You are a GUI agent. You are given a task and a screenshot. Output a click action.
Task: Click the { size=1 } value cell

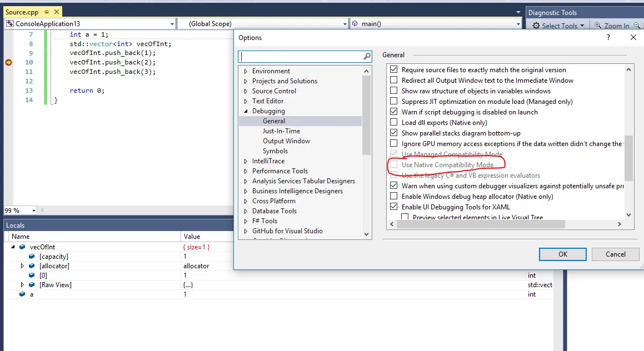(x=196, y=247)
